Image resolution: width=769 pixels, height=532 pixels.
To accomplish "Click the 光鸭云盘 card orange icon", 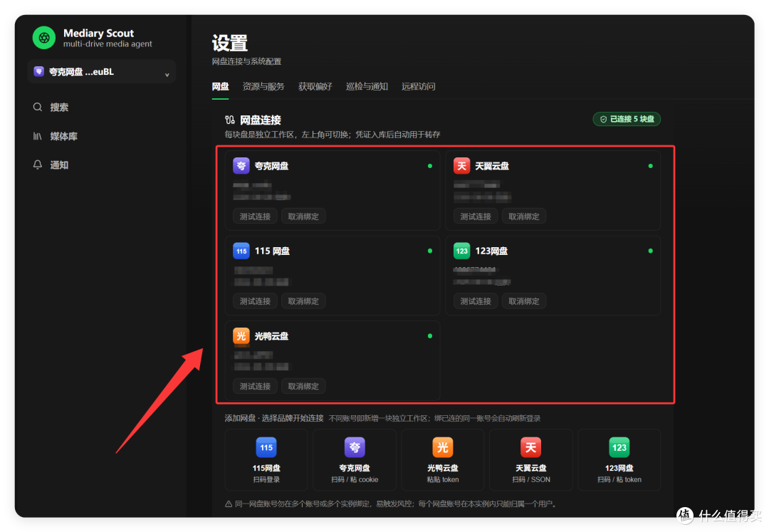I will coord(241,336).
